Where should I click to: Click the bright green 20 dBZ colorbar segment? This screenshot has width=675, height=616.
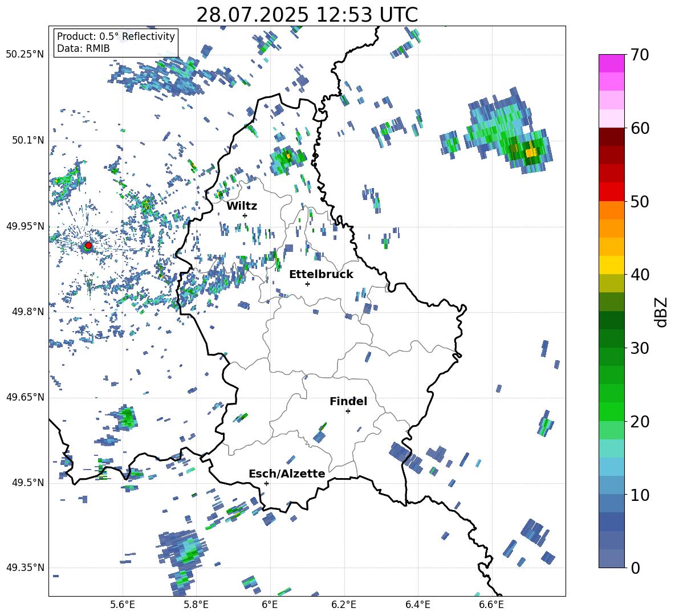611,411
